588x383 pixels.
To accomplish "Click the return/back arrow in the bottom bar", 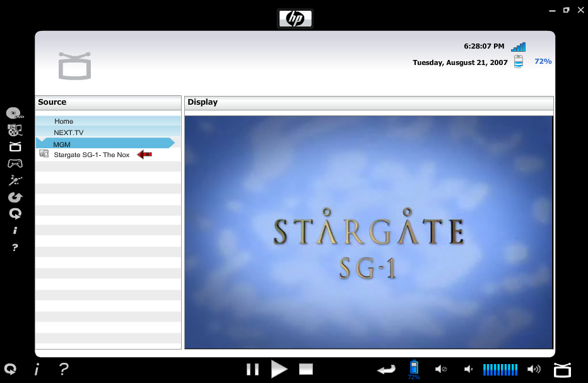I will 386,370.
